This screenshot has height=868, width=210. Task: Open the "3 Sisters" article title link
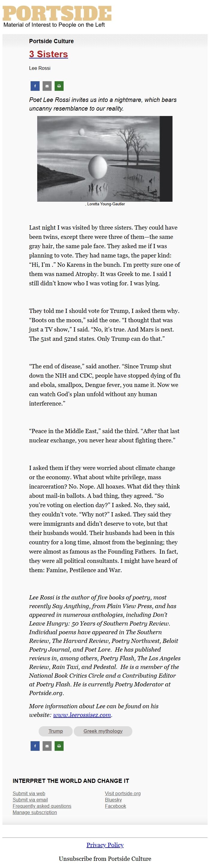48,54
